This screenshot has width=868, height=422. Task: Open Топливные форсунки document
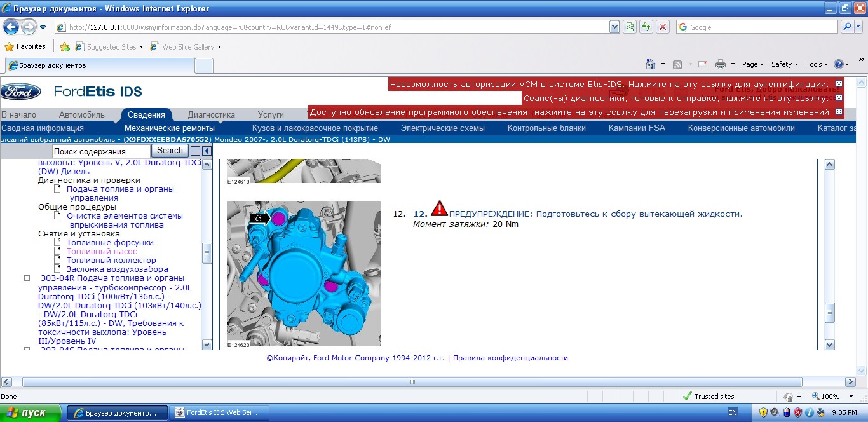coord(110,243)
